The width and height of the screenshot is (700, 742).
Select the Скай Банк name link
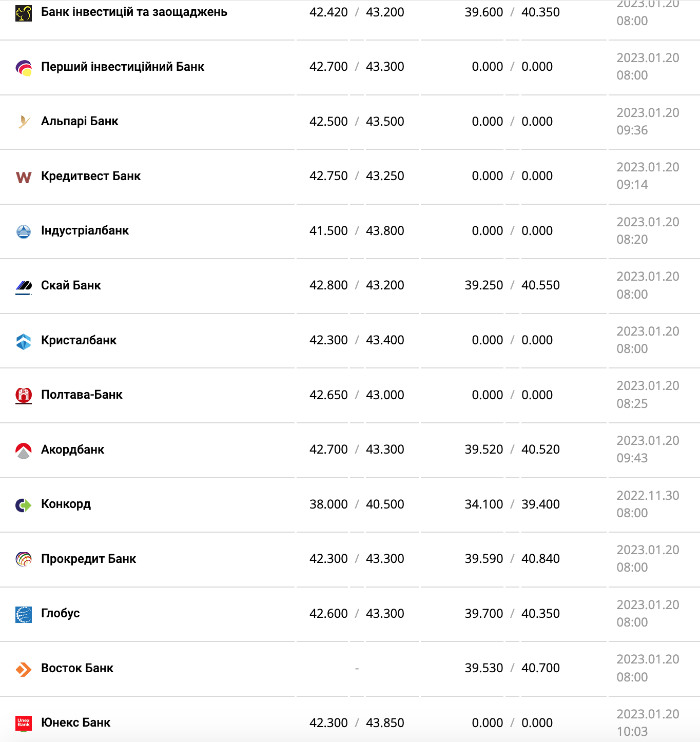[71, 285]
